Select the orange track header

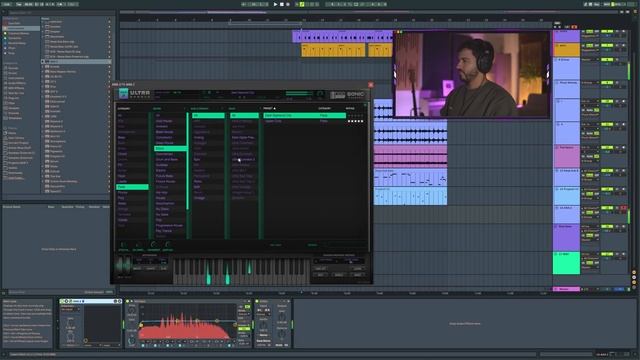[566, 50]
